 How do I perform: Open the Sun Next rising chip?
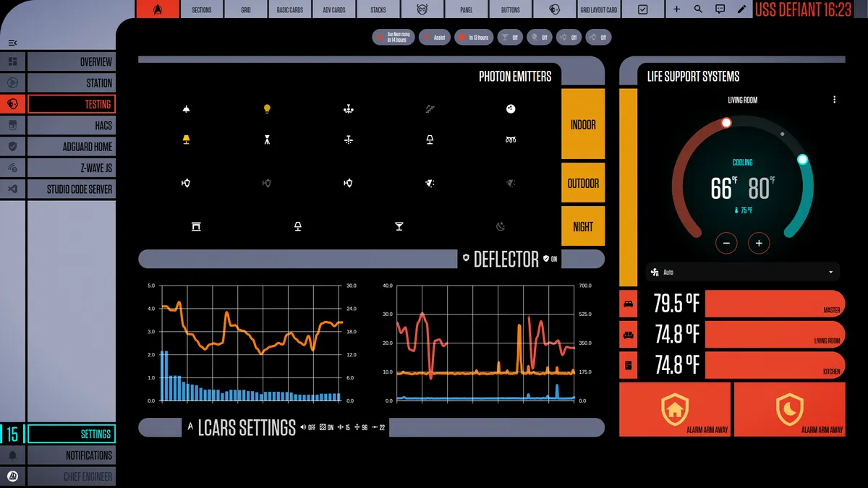pos(393,37)
